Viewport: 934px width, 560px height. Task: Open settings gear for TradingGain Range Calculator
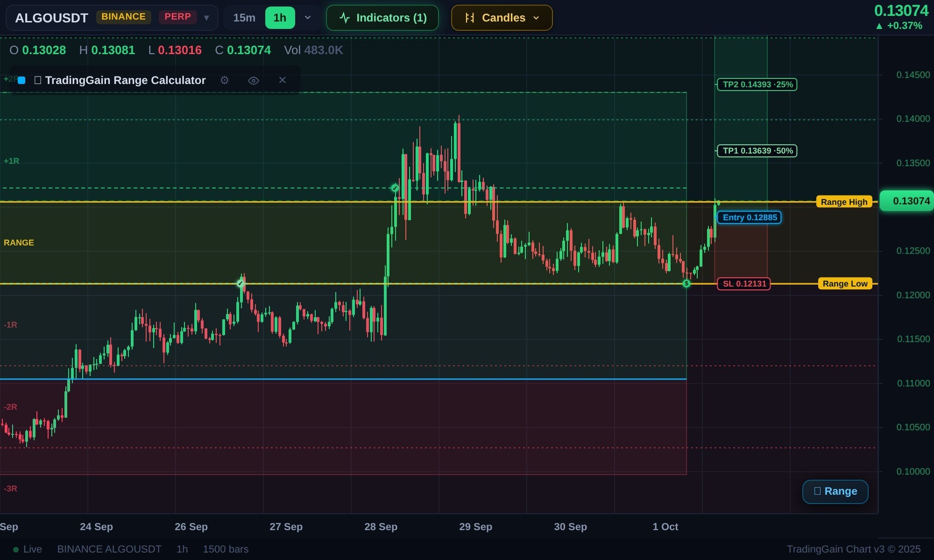pos(225,80)
